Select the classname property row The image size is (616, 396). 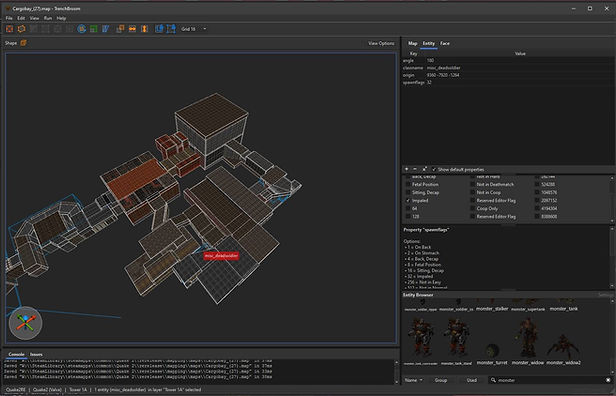click(x=507, y=68)
